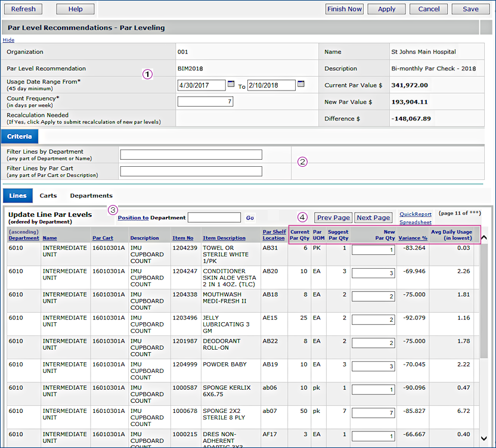Image resolution: width=496 pixels, height=448 pixels.
Task: Open the Criteria tab
Action: [20, 136]
